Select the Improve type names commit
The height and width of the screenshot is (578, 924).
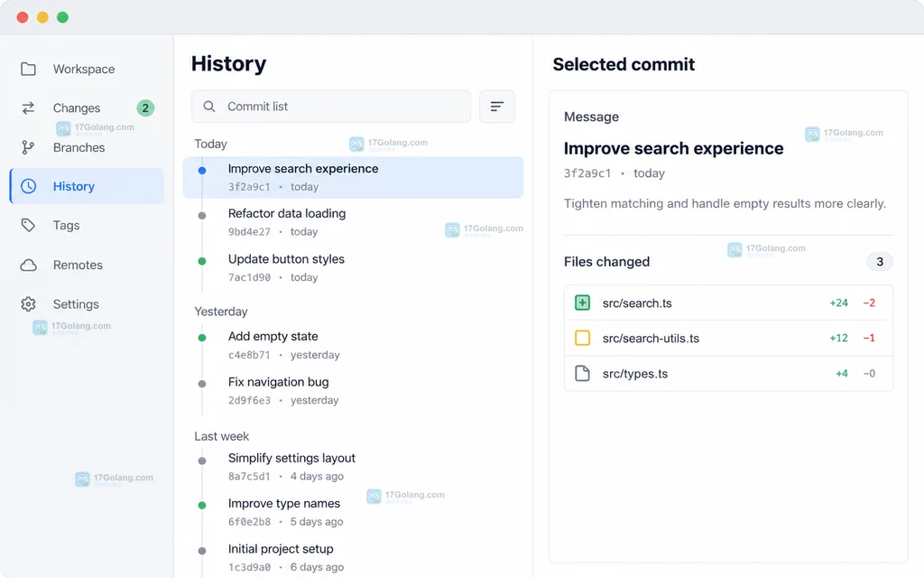point(353,512)
